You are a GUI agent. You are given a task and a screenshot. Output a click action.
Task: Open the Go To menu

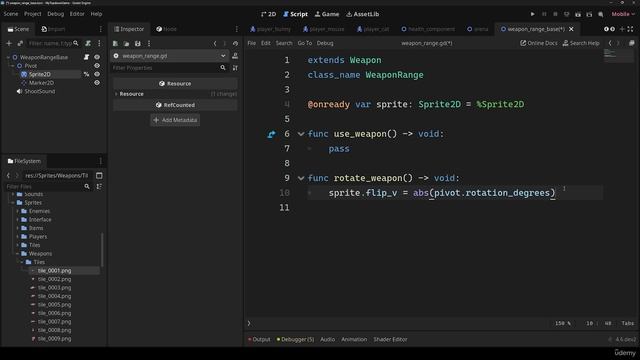click(x=304, y=43)
